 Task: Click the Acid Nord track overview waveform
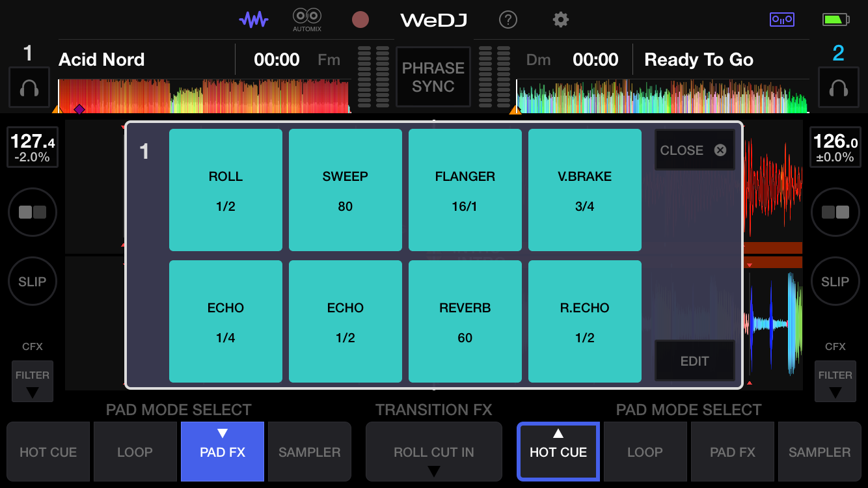coord(204,96)
